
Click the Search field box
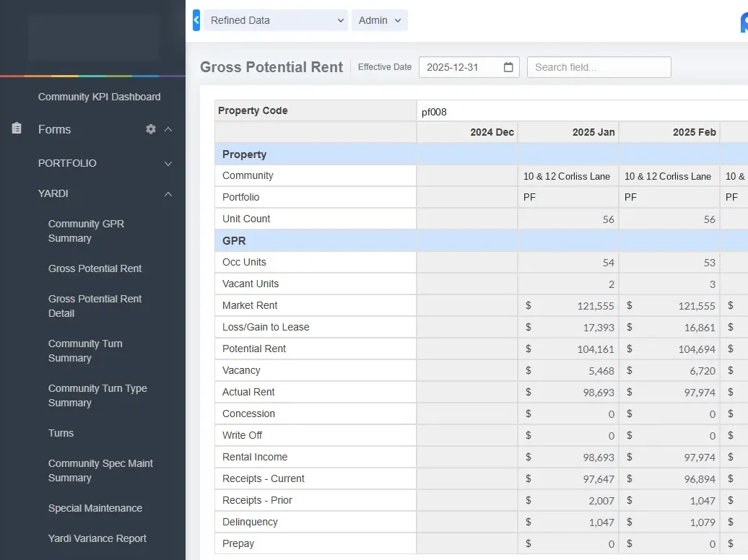(x=599, y=67)
